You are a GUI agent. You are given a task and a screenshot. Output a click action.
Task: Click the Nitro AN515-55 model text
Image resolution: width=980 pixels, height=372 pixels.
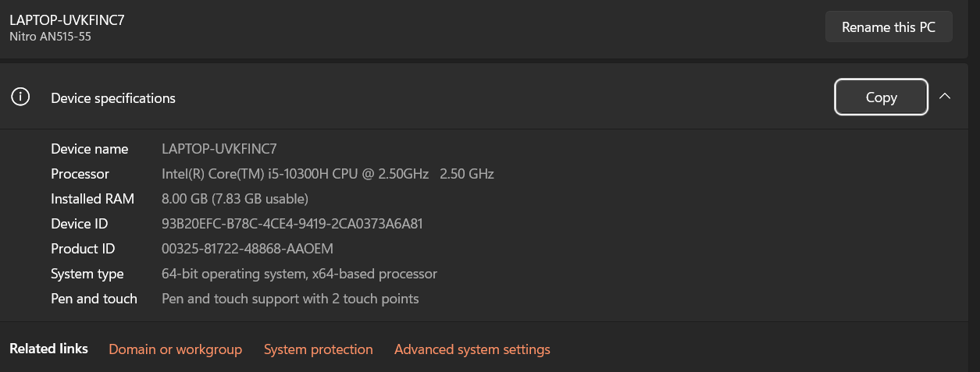click(50, 36)
